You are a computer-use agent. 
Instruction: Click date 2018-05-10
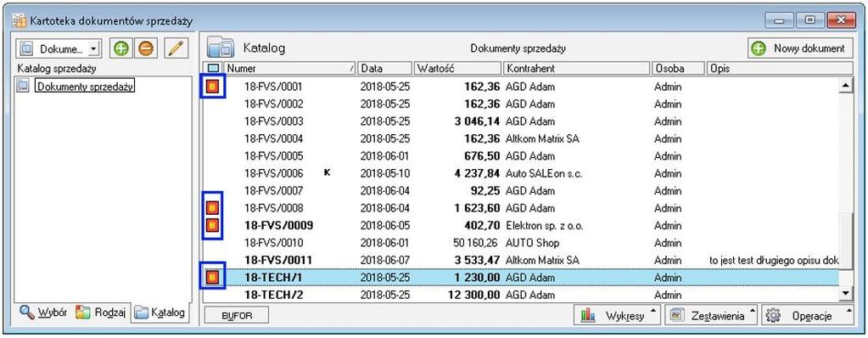[385, 173]
